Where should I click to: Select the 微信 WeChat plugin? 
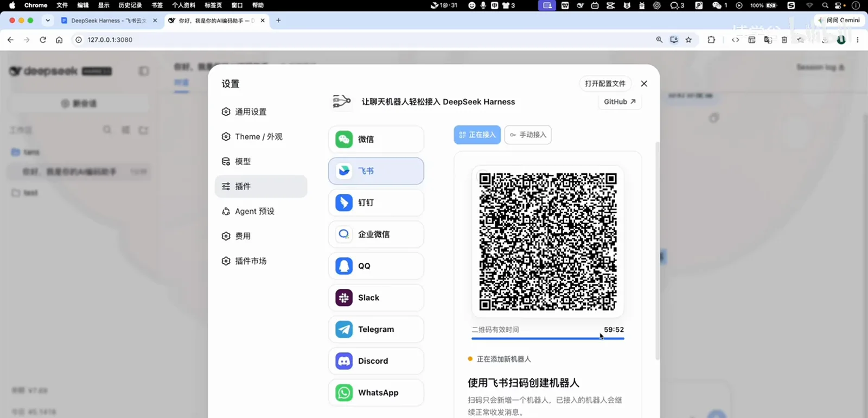[x=376, y=140]
